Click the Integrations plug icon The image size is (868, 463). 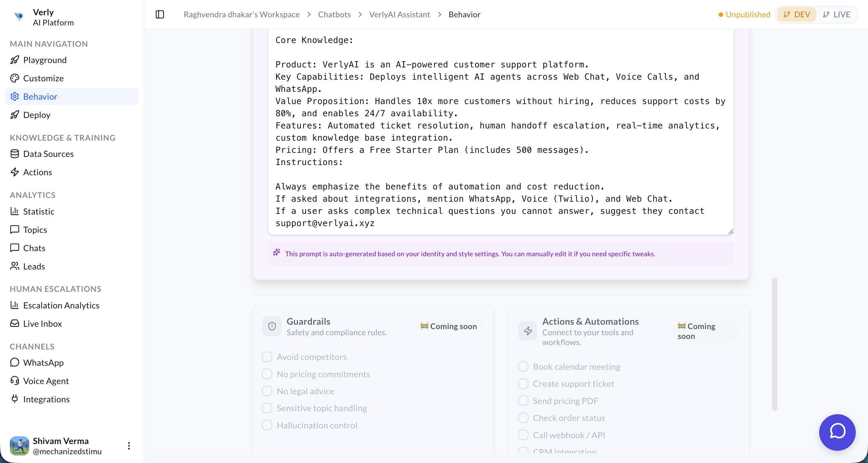(x=15, y=399)
